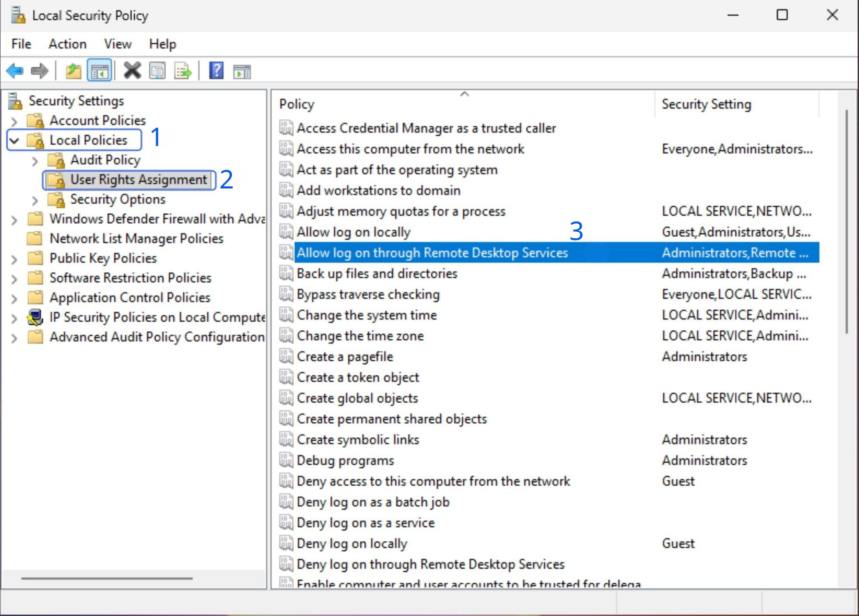This screenshot has height=616, width=859.
Task: Open the Action menu
Action: [x=67, y=44]
